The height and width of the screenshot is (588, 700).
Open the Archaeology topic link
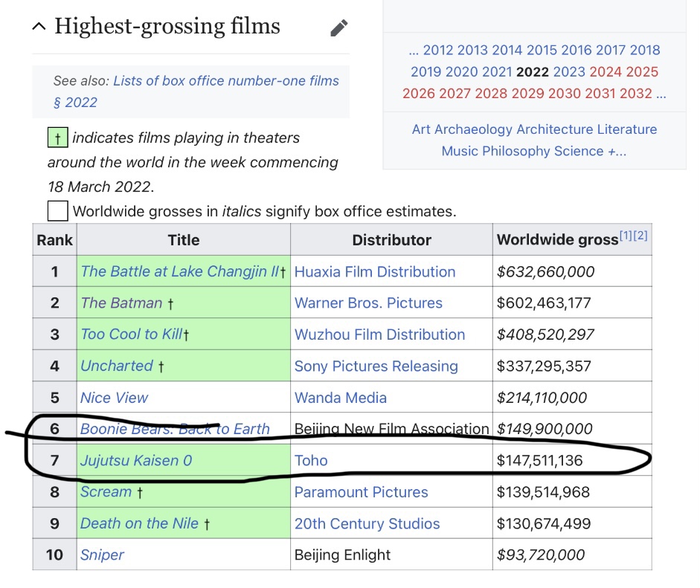473,129
